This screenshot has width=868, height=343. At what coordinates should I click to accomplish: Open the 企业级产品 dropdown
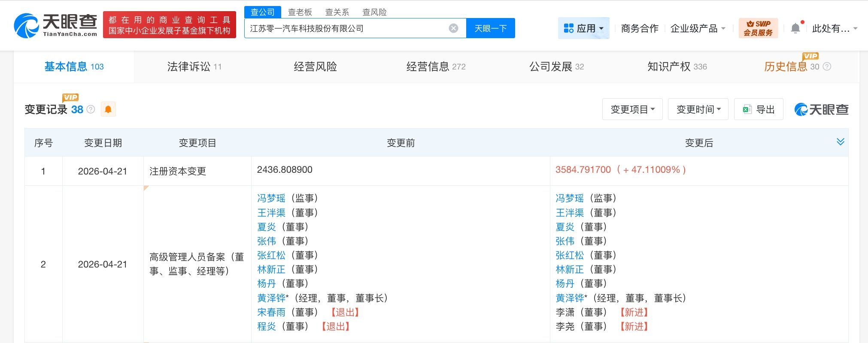coord(698,28)
